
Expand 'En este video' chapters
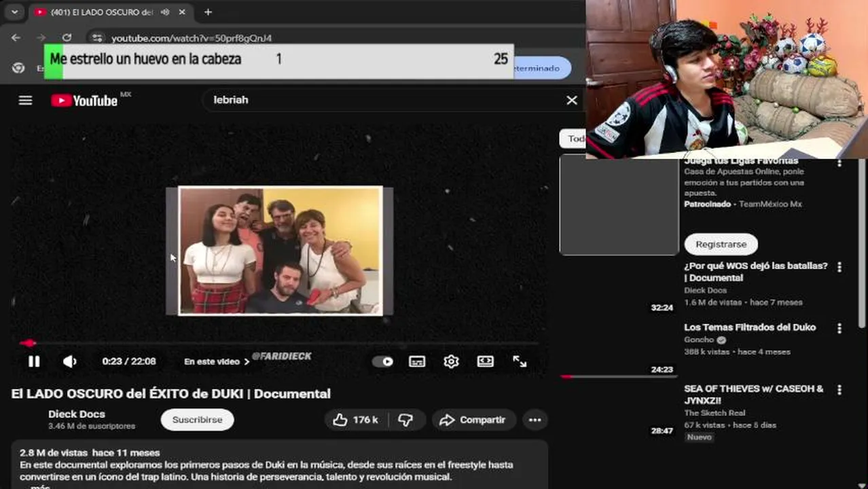(x=217, y=361)
